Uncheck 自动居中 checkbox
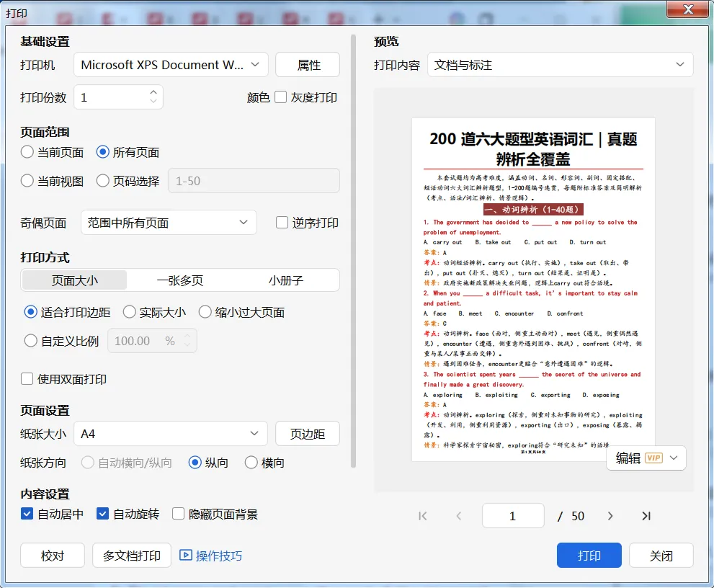Image resolution: width=714 pixels, height=588 pixels. (27, 514)
